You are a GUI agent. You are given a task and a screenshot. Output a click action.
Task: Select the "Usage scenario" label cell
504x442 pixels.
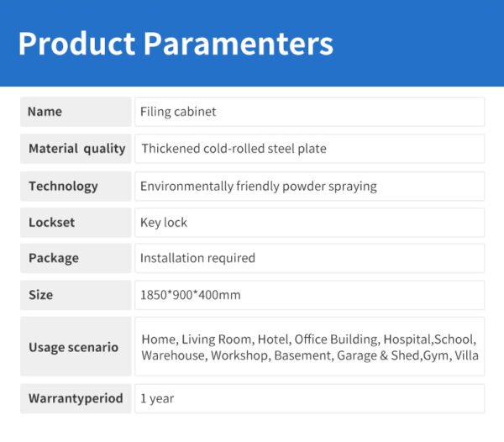tap(76, 346)
